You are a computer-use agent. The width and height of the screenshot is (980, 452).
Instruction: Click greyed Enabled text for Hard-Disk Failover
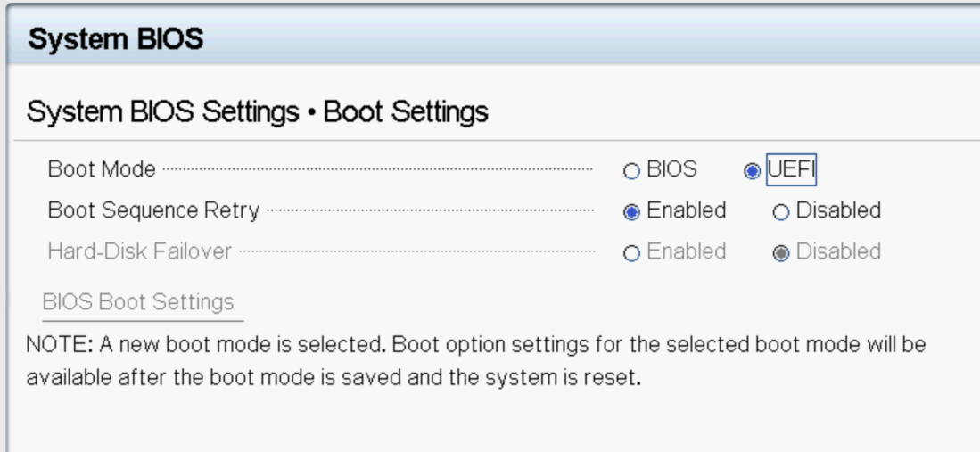pos(686,252)
